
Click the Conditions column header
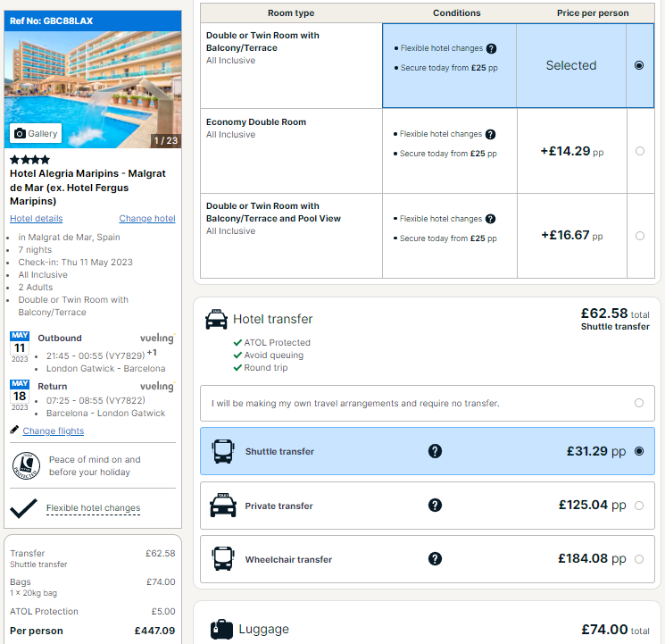(457, 13)
